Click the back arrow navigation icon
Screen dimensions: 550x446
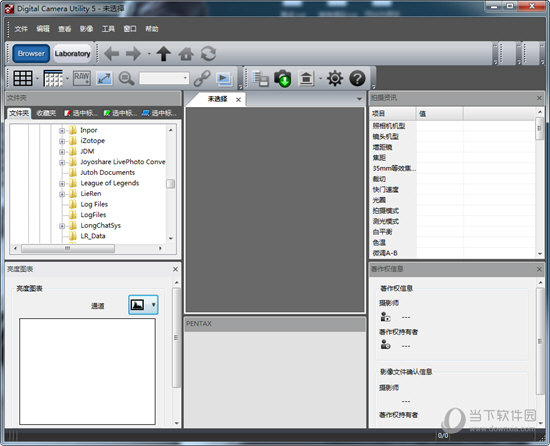112,54
